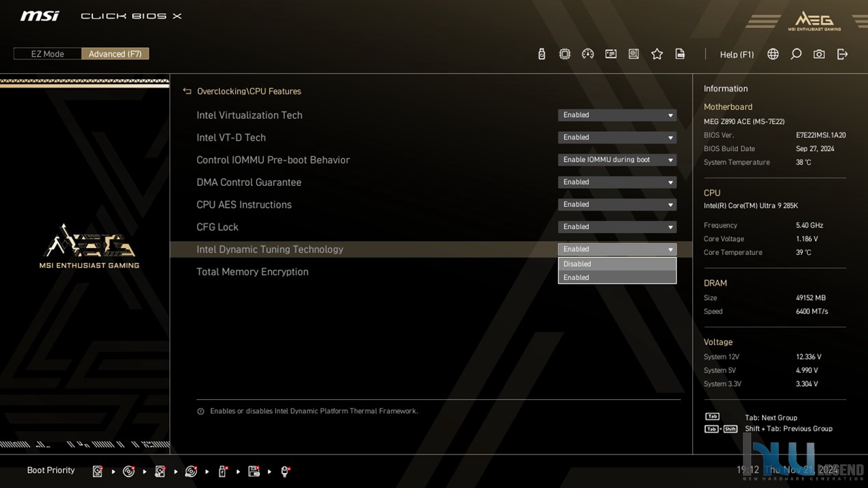Select the Intel VT-D Tech setting label
868x488 pixels.
[x=231, y=137]
